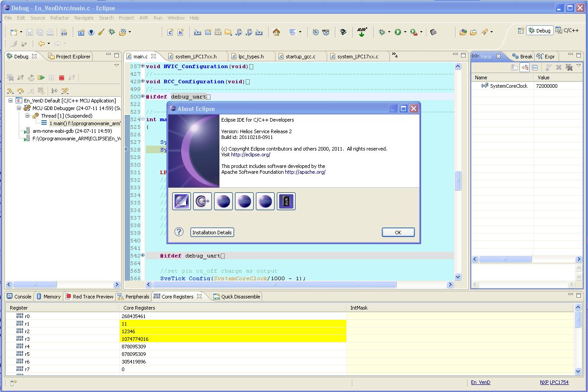Click the chip icon after External Tools
Viewport: 588px width, 392px height.
point(434,32)
